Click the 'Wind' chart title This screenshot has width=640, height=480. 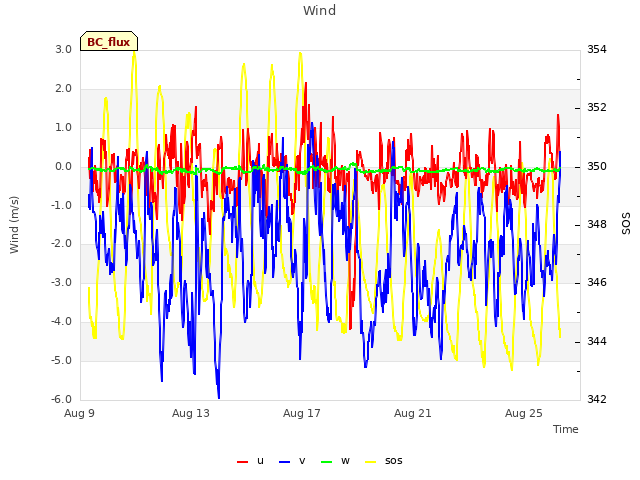tap(320, 10)
